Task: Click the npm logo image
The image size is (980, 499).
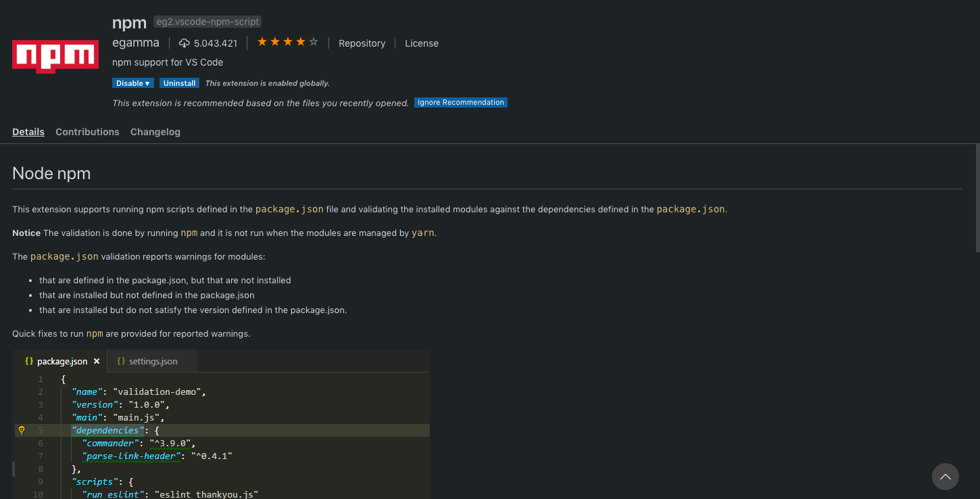Action: tap(55, 56)
